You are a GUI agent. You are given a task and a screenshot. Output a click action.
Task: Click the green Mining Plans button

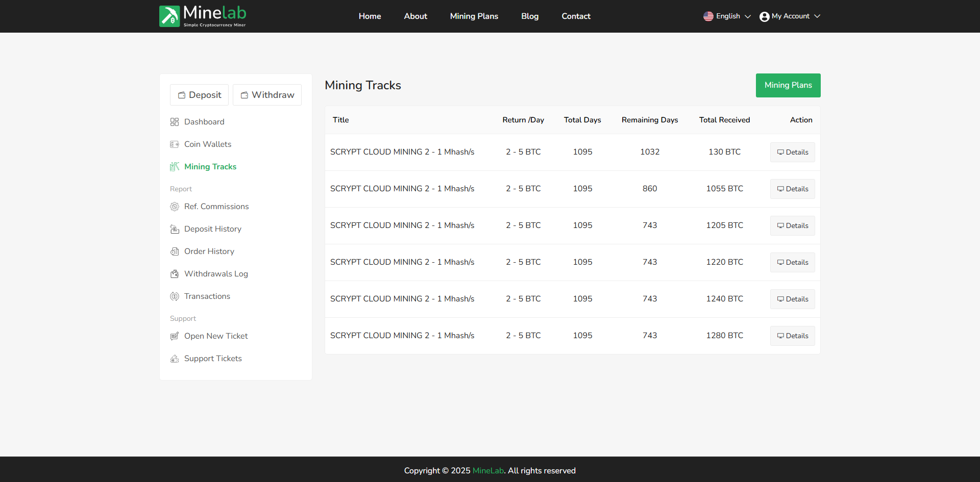coord(788,85)
